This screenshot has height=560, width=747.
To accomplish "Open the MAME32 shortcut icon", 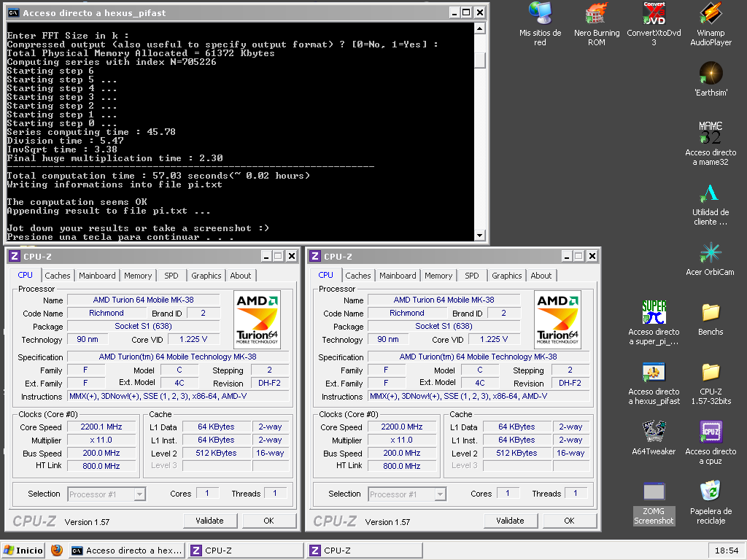I will [711, 143].
